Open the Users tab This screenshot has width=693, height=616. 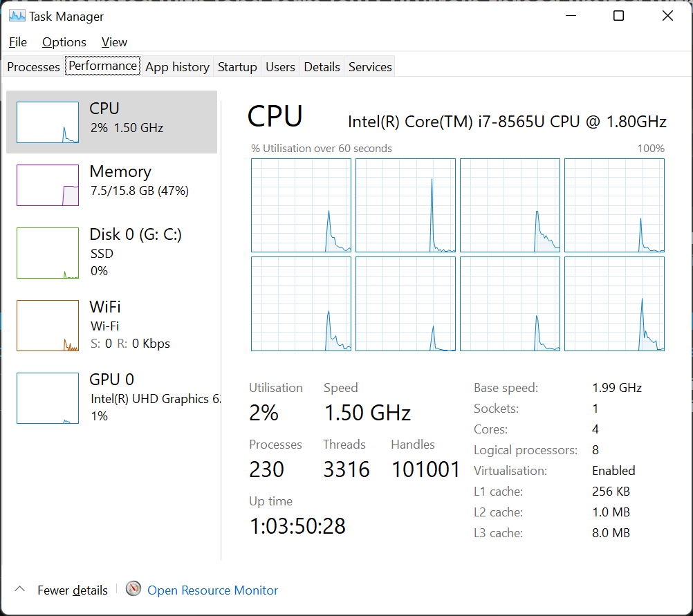[280, 67]
